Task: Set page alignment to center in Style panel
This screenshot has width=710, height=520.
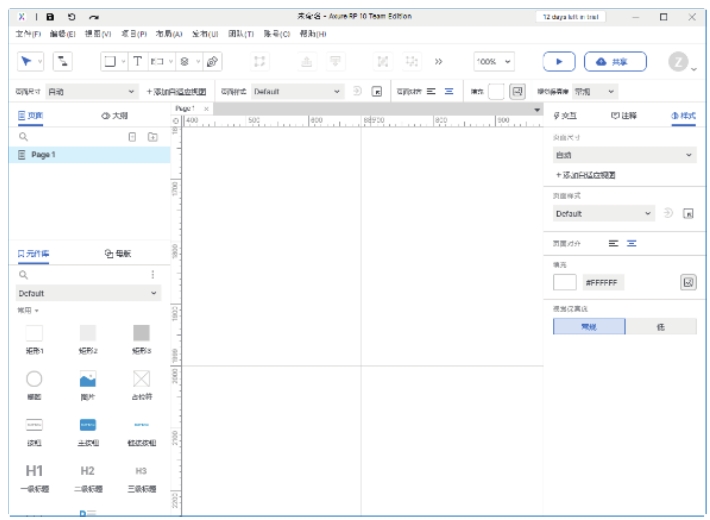Action: (x=632, y=243)
